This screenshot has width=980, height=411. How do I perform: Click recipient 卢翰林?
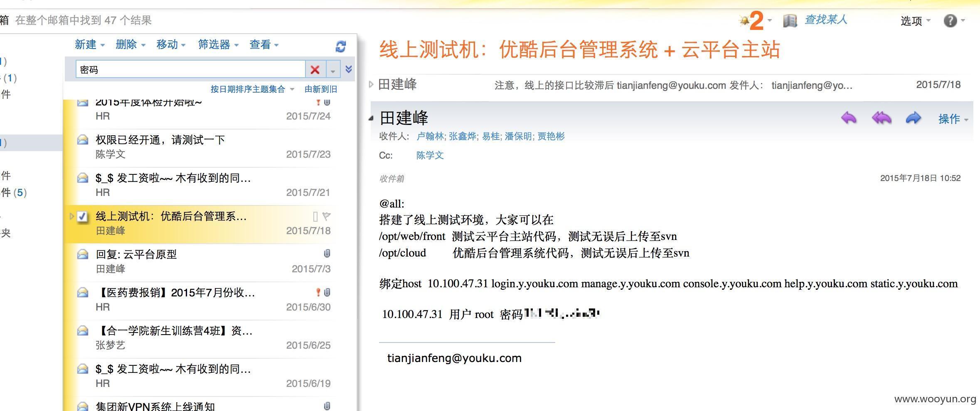(430, 137)
